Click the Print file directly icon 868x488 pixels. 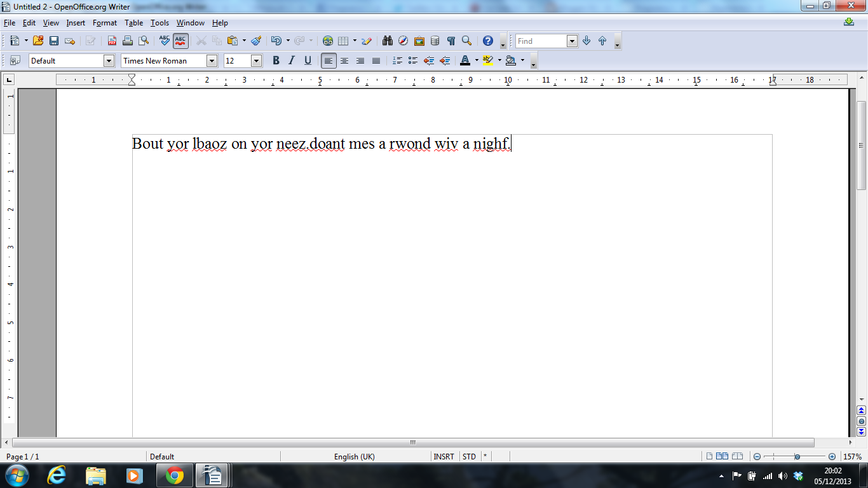tap(128, 41)
